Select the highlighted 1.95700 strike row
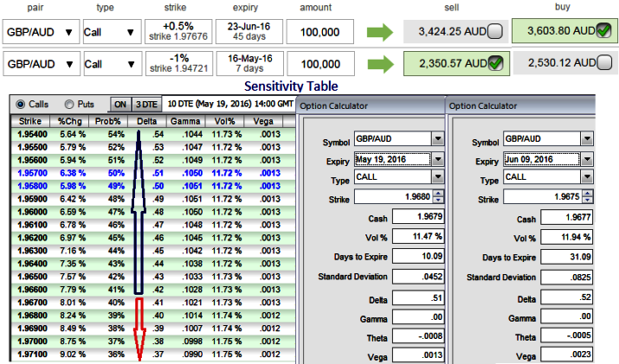Image resolution: width=619 pixels, height=364 pixels. click(34, 173)
